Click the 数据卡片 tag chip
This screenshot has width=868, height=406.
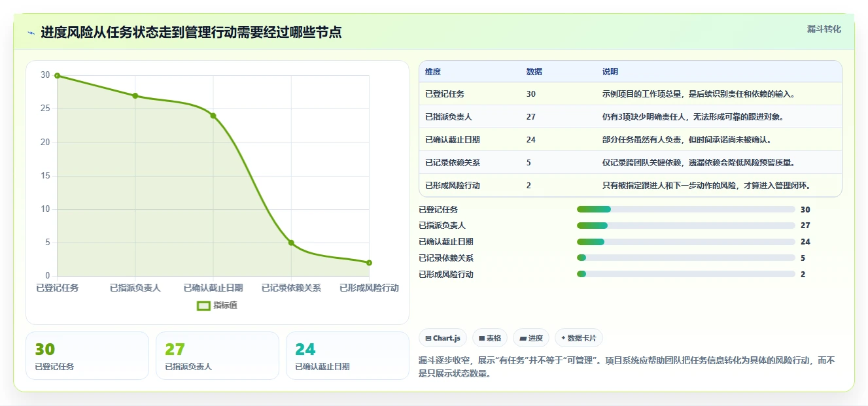(579, 338)
